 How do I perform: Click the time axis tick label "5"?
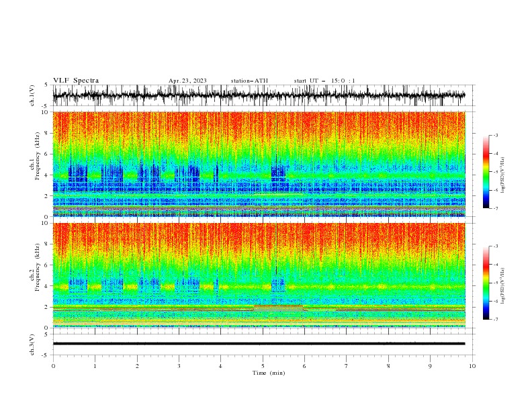tap(263, 366)
